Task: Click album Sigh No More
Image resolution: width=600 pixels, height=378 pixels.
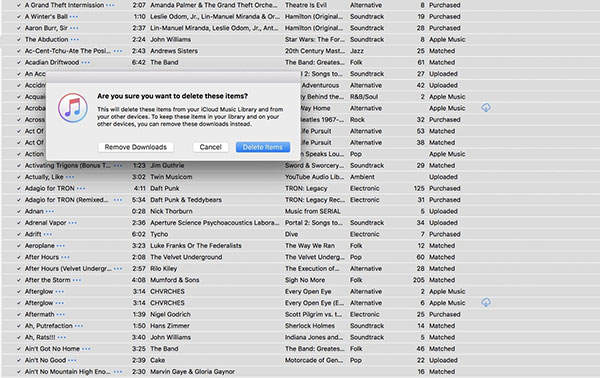Action: pyautogui.click(x=305, y=280)
